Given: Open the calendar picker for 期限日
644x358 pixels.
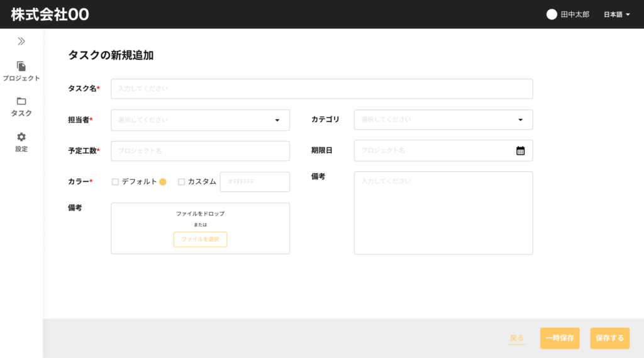Looking at the screenshot, I should point(520,151).
